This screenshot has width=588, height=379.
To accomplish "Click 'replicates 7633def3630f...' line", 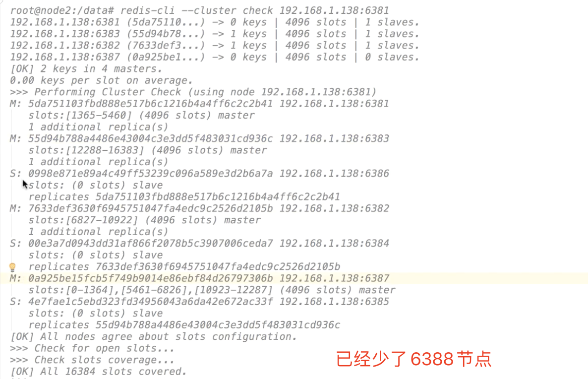I will [184, 266].
